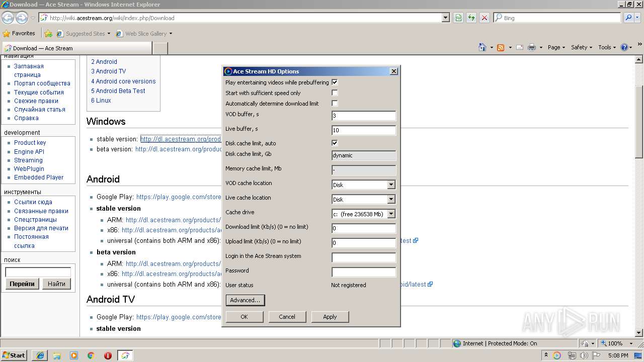Click OK in Ace Stream Options
Viewport: 644px width, 362px height.
245,317
